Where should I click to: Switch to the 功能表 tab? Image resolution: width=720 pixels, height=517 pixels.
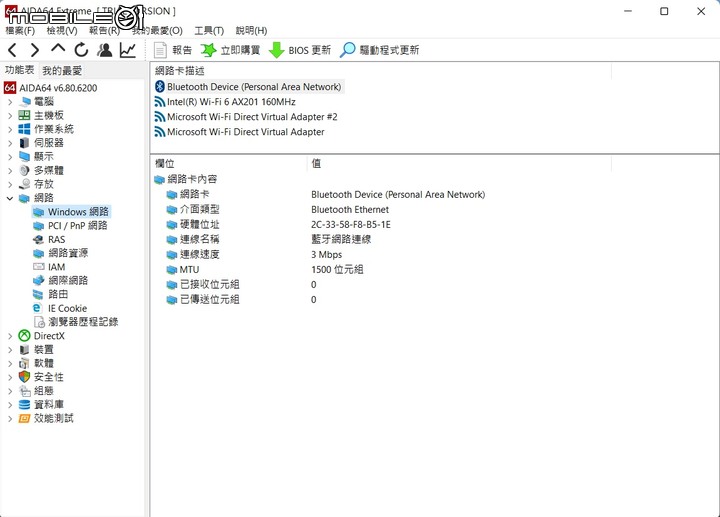[19, 70]
